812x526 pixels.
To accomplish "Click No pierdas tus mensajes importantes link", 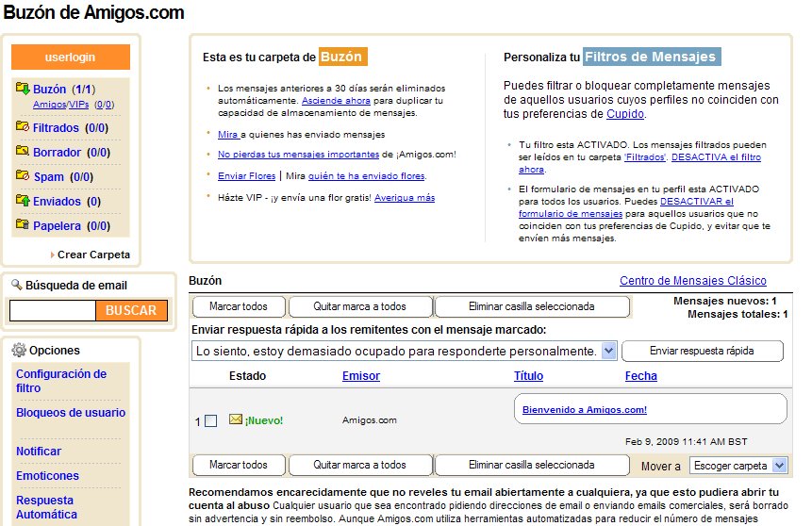I will pyautogui.click(x=298, y=155).
